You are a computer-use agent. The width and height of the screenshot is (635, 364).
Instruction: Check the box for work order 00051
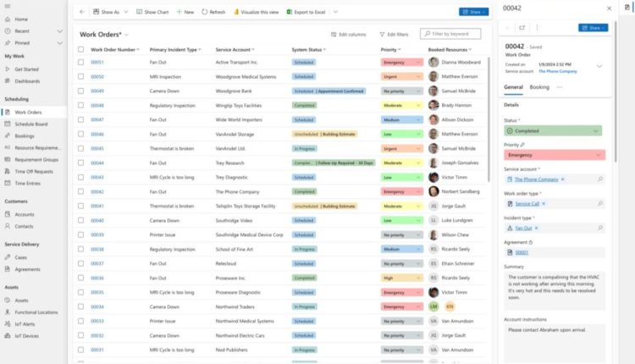point(80,63)
